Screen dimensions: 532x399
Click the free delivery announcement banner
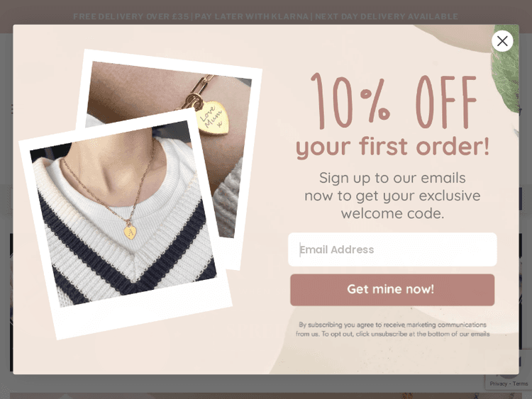266,16
